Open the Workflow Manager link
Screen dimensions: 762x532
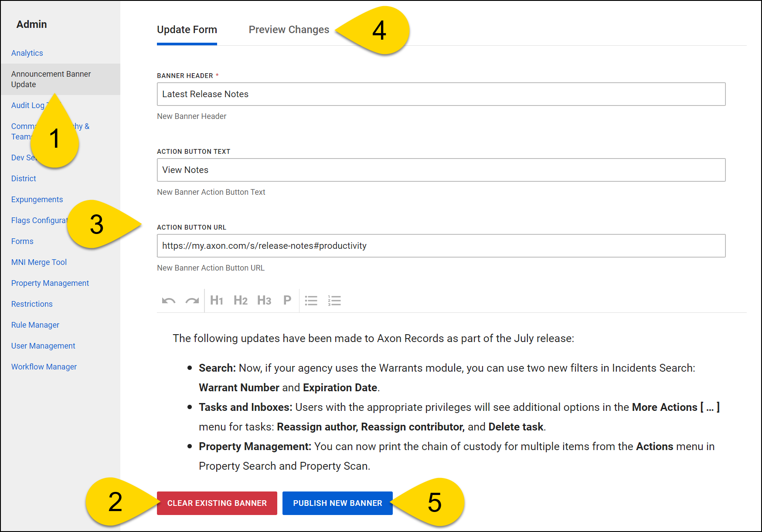point(44,367)
